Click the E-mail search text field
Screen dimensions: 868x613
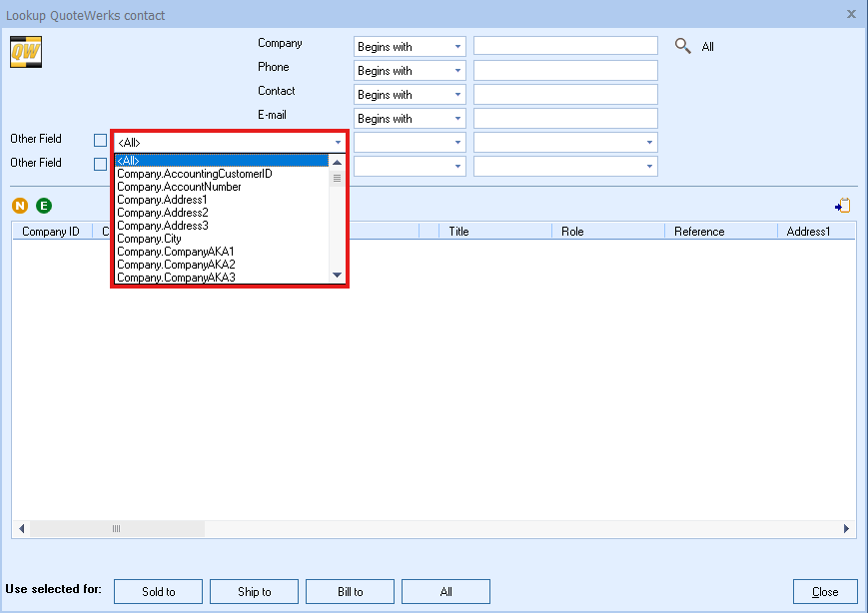(565, 118)
